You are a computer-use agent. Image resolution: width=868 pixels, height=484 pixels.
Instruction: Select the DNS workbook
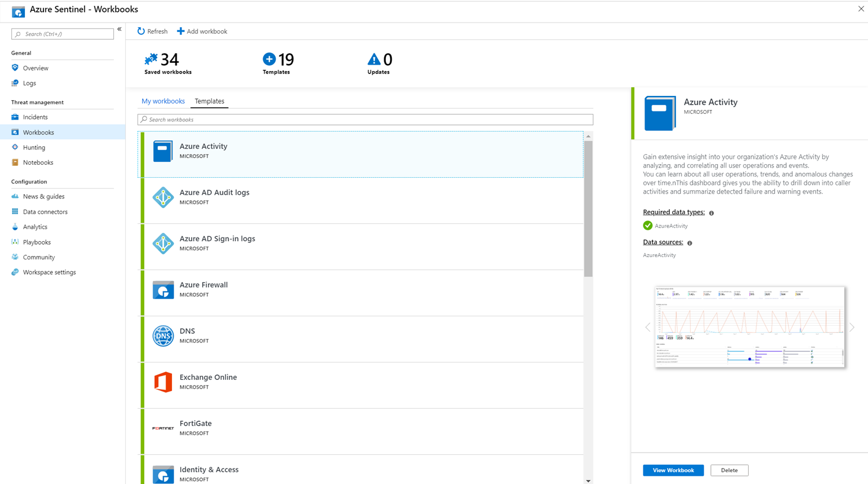(x=360, y=339)
